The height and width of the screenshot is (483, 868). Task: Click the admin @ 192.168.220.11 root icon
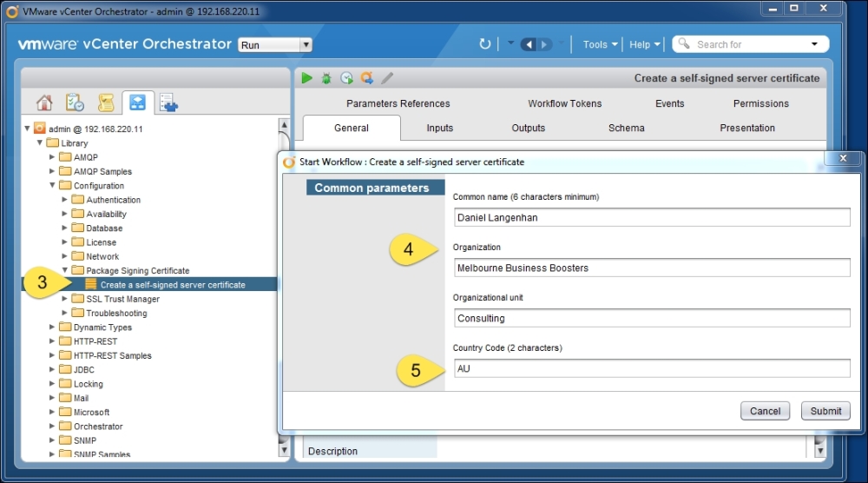point(39,129)
